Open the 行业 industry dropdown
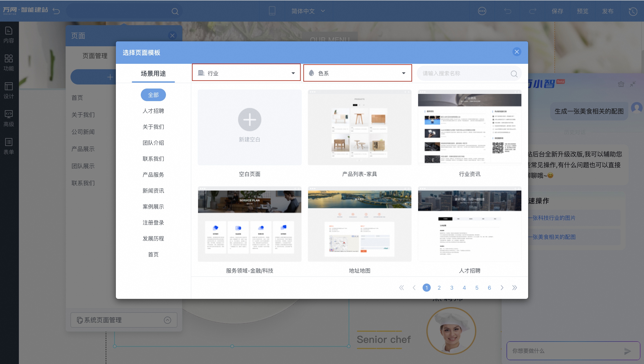 (246, 73)
